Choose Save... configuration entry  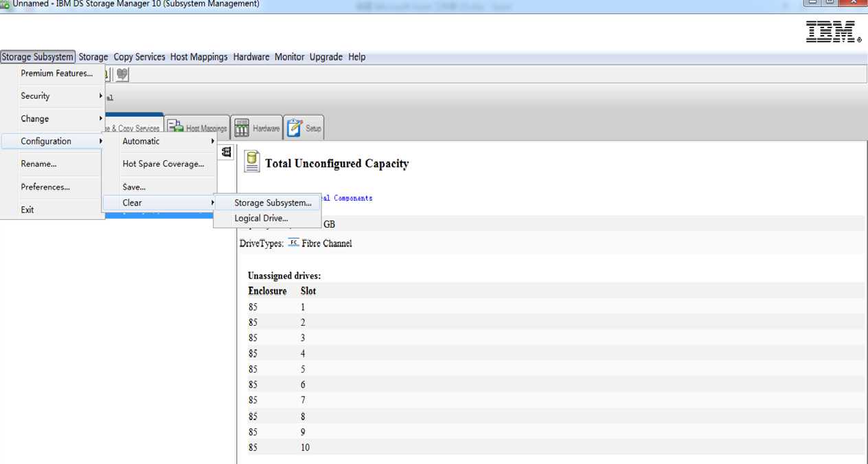point(159,187)
